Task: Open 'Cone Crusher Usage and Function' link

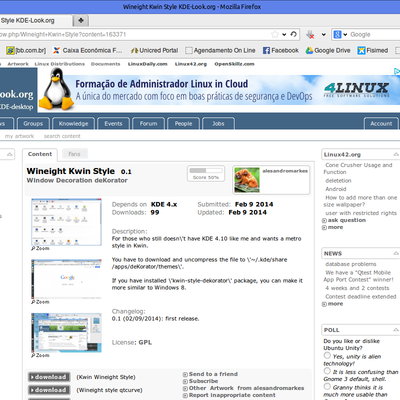Action: pyautogui.click(x=358, y=168)
